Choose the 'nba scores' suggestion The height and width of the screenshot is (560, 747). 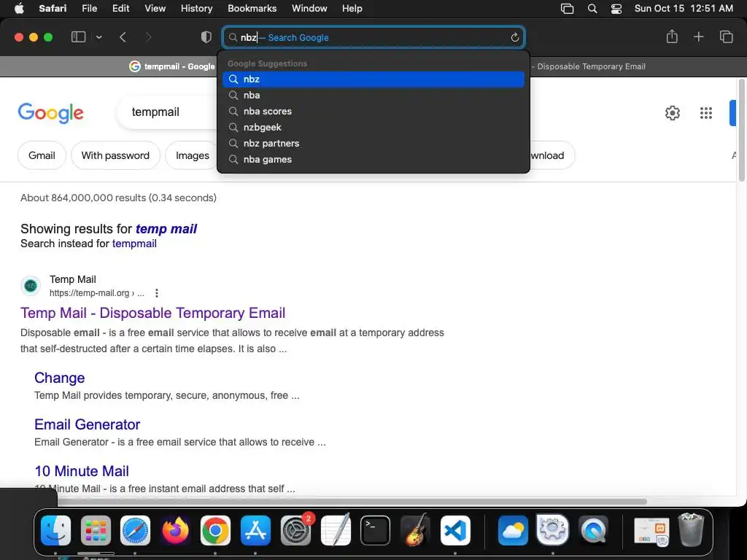pyautogui.click(x=373, y=112)
